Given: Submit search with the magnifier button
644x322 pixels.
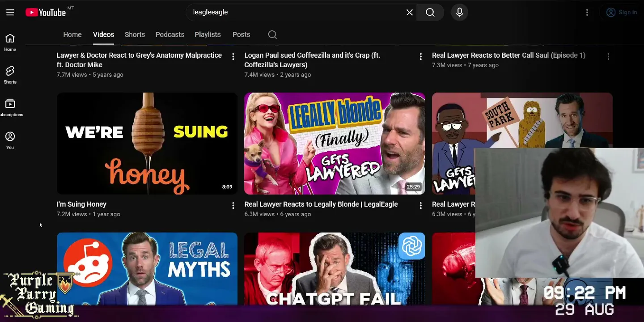Looking at the screenshot, I should tap(430, 12).
